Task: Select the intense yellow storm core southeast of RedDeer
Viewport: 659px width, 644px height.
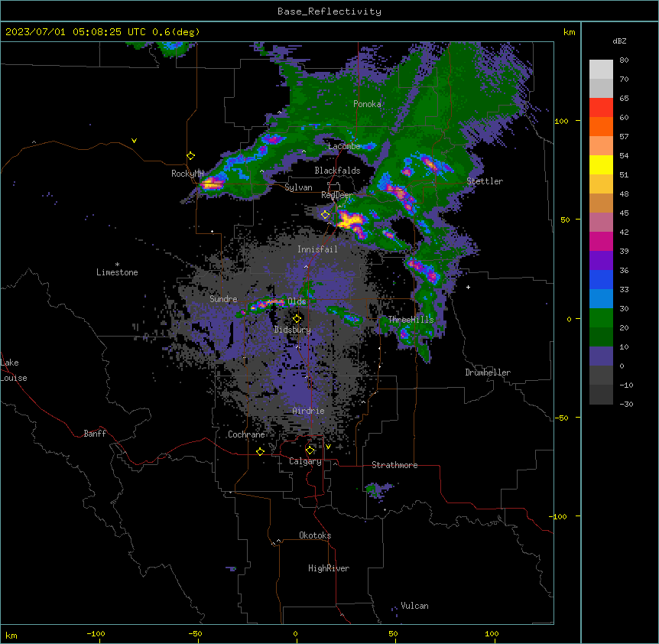Action: click(350, 221)
